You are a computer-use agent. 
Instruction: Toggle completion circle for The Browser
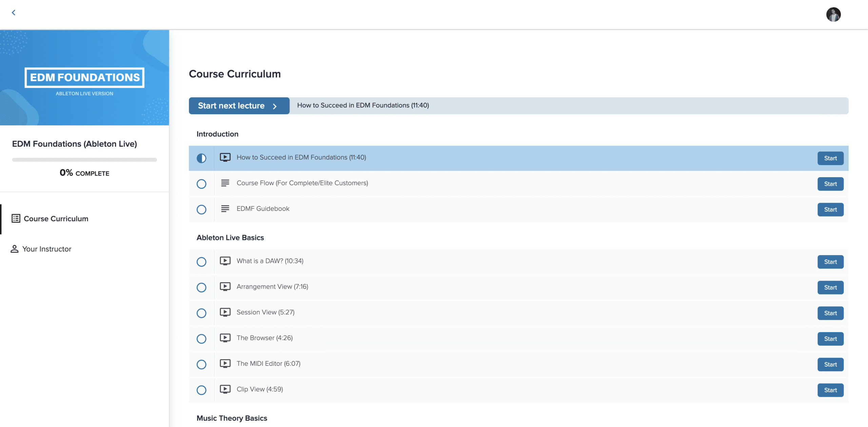(x=201, y=339)
